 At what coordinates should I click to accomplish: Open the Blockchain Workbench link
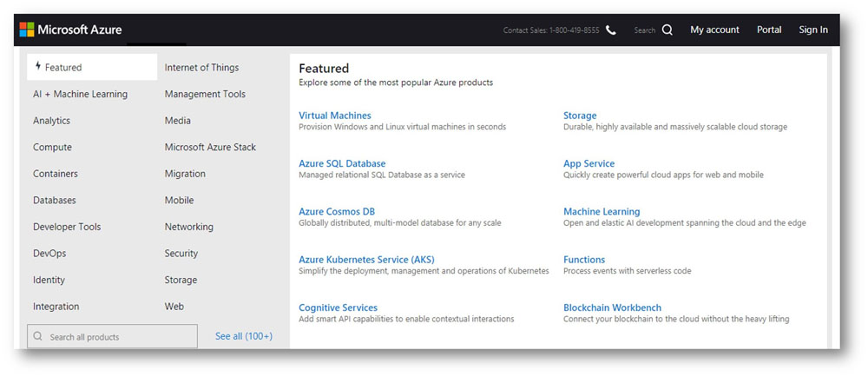pos(612,308)
